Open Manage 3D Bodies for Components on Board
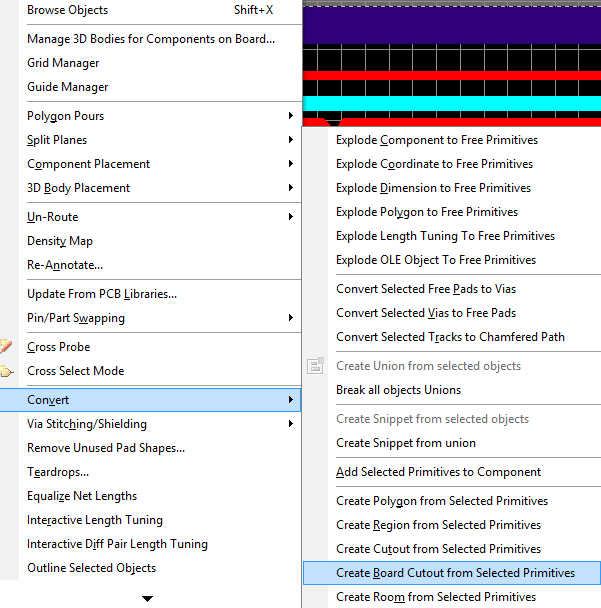Viewport: 601px width, 608px height. pyautogui.click(x=150, y=39)
